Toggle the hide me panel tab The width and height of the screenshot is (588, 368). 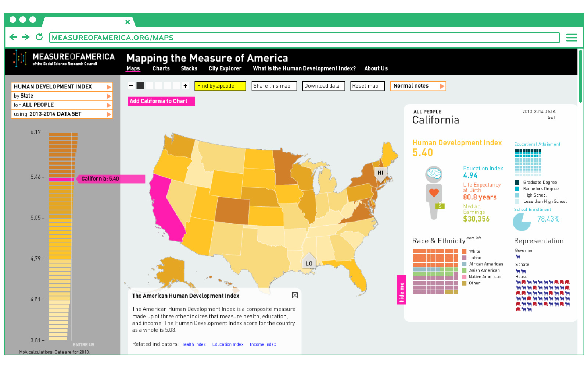(401, 290)
